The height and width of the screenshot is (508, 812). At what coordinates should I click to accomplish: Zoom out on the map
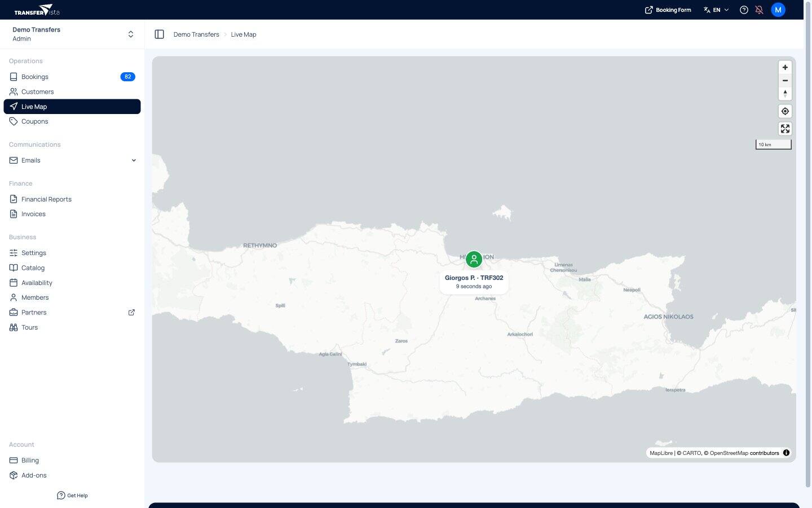pyautogui.click(x=785, y=81)
